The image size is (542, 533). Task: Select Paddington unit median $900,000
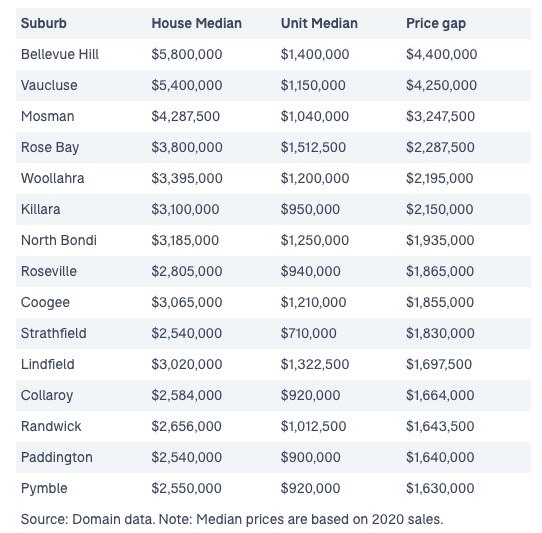pyautogui.click(x=310, y=457)
